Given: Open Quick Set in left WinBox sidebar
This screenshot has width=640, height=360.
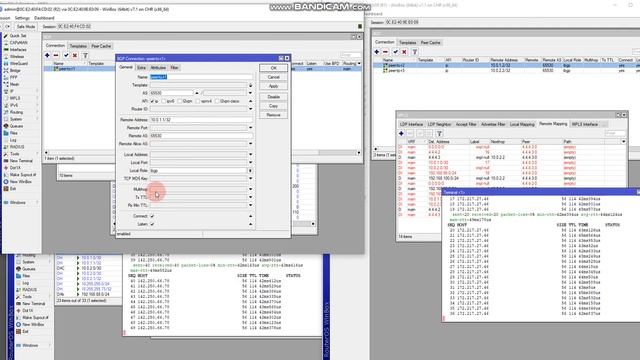Looking at the screenshot, I should pos(17,36).
